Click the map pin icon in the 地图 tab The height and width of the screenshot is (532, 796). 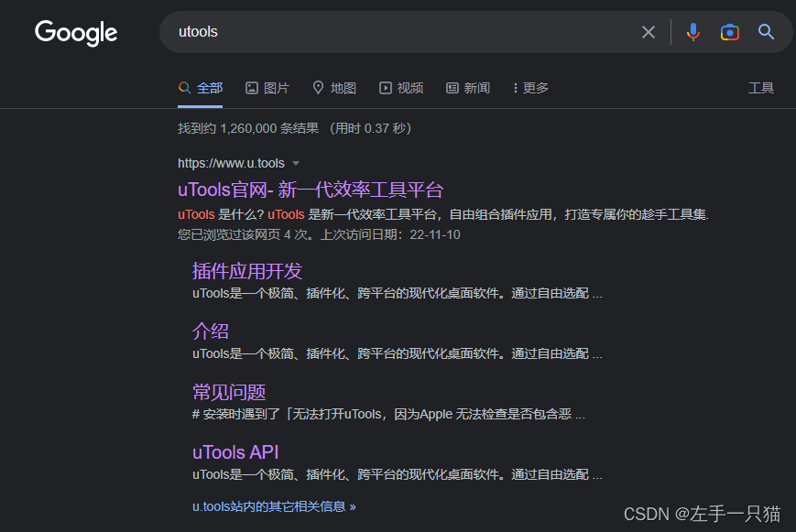coord(318,87)
